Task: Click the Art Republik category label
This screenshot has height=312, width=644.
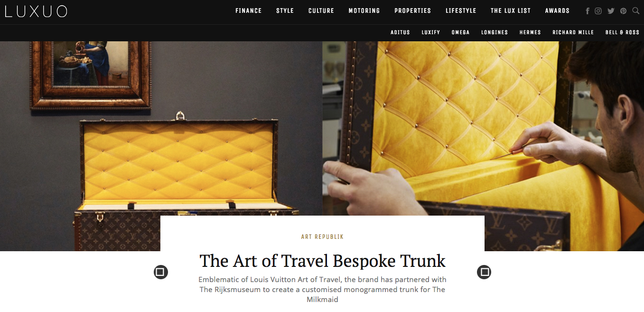Action: (322, 236)
